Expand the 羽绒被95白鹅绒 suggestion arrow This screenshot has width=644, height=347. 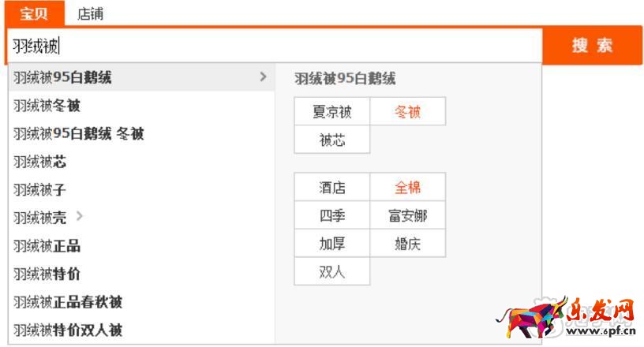[x=263, y=77]
